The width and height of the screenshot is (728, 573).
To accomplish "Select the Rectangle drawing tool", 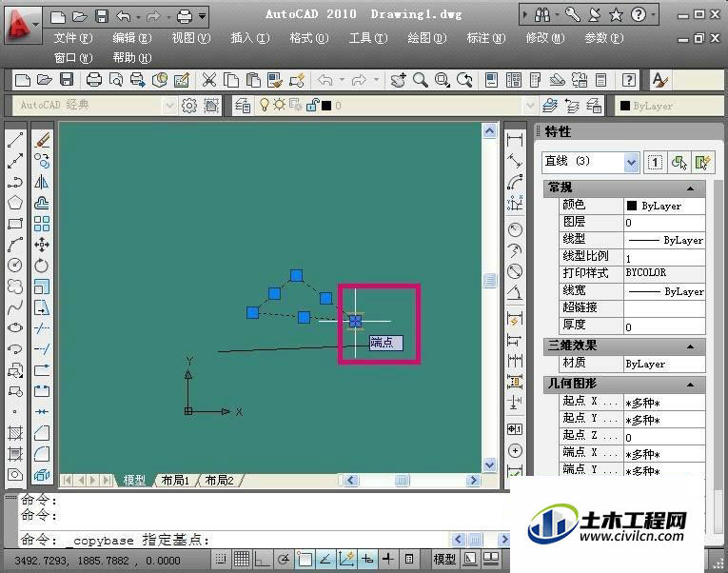I will tap(15, 224).
